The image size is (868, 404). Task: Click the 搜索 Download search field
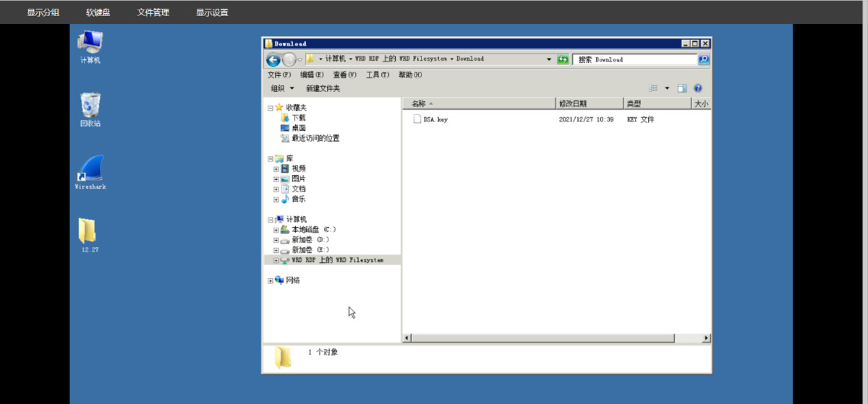tap(635, 60)
